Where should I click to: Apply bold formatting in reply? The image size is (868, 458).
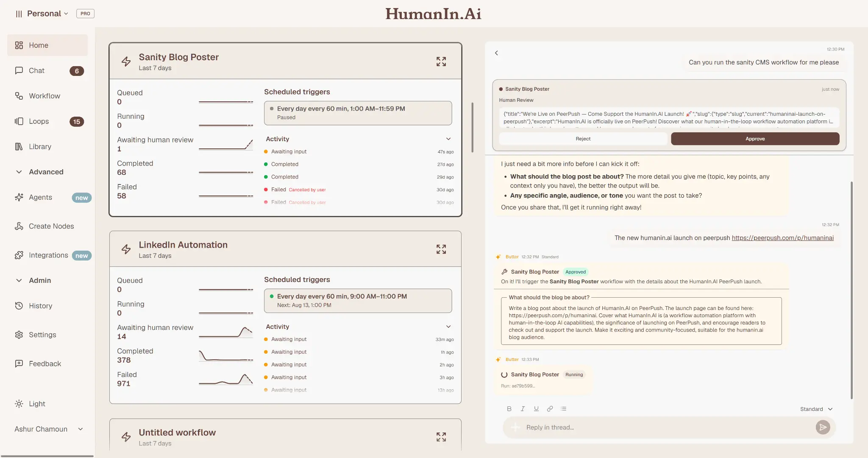pos(509,409)
